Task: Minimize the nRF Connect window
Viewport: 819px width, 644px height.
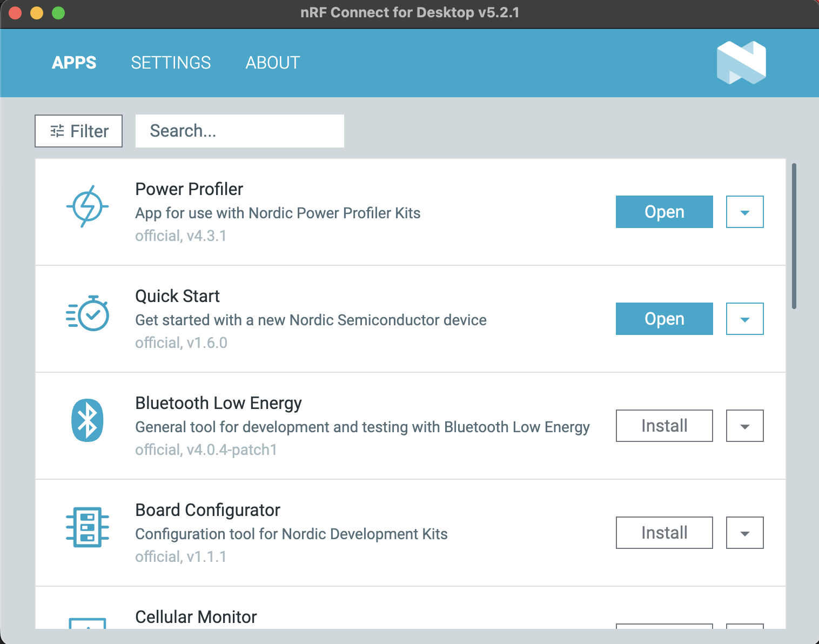Action: coord(37,13)
